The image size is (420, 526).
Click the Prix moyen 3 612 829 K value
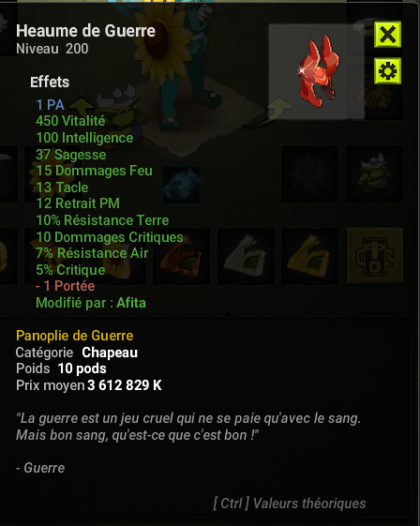125,385
